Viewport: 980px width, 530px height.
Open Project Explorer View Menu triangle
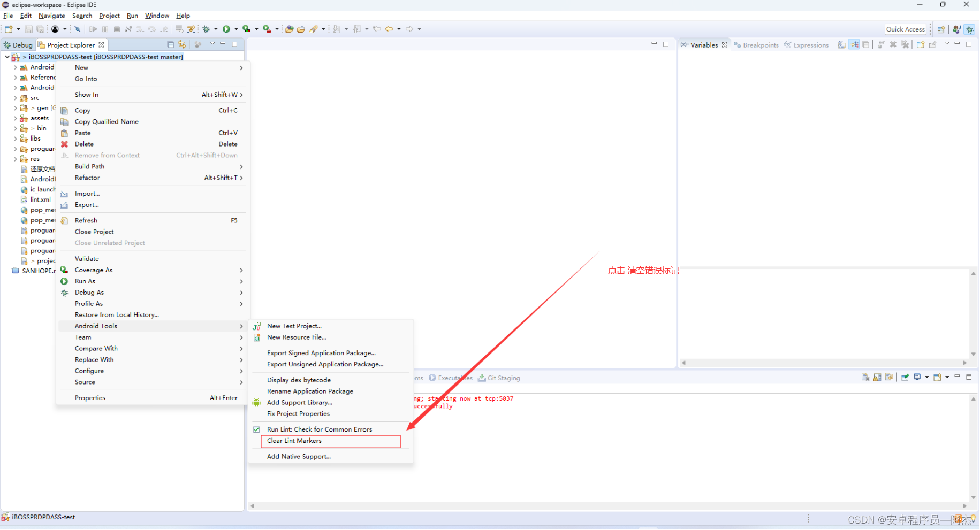[x=212, y=44]
